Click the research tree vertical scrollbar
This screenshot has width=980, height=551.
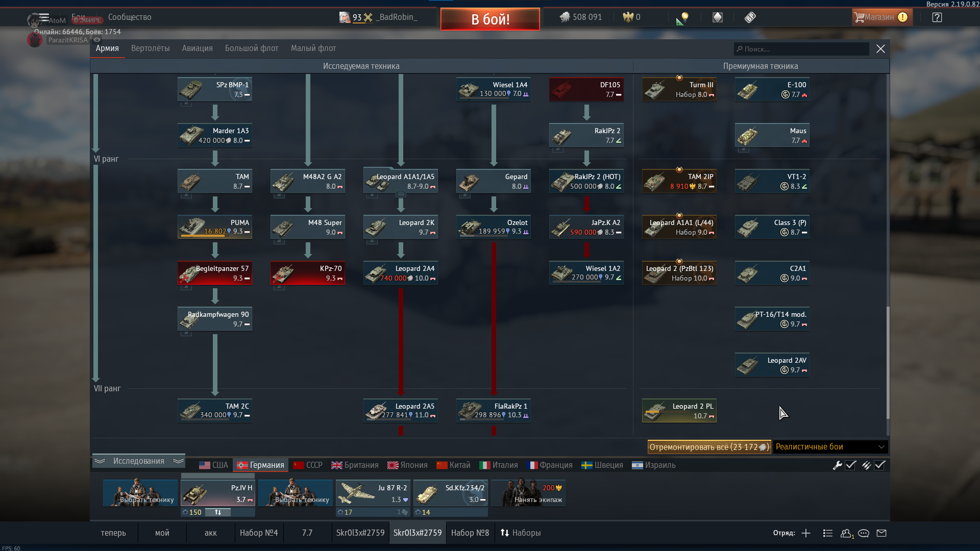pos(888,362)
